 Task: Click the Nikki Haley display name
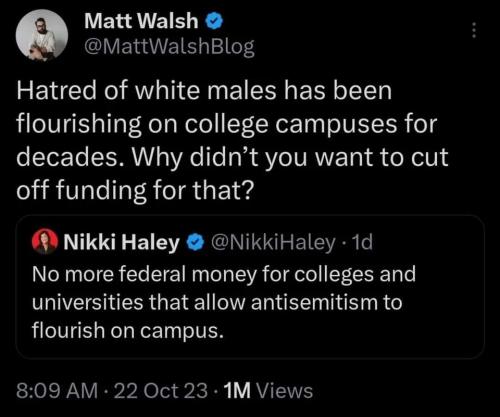click(122, 242)
